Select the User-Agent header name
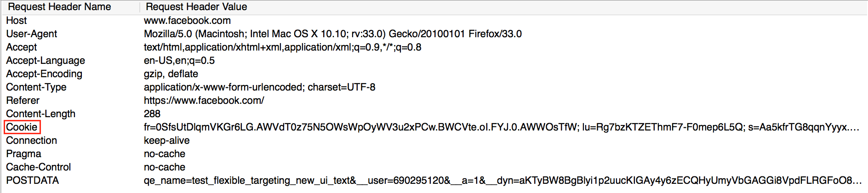The width and height of the screenshot is (868, 193). (32, 34)
